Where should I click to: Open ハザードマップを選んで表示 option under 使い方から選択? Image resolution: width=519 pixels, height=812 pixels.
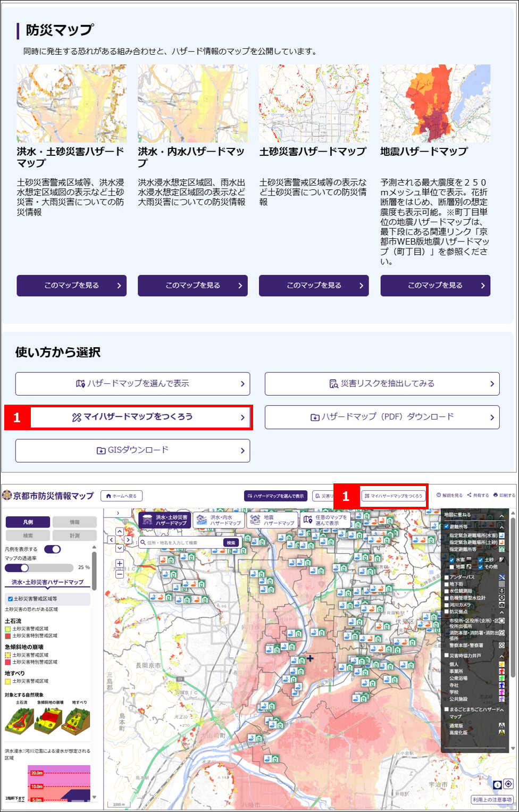click(132, 383)
